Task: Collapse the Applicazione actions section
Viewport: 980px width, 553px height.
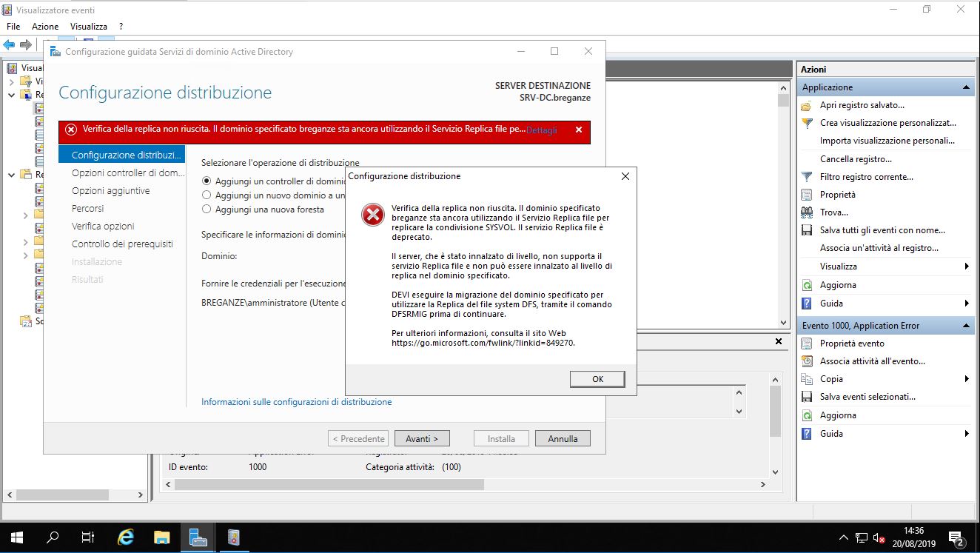Action: (966, 87)
